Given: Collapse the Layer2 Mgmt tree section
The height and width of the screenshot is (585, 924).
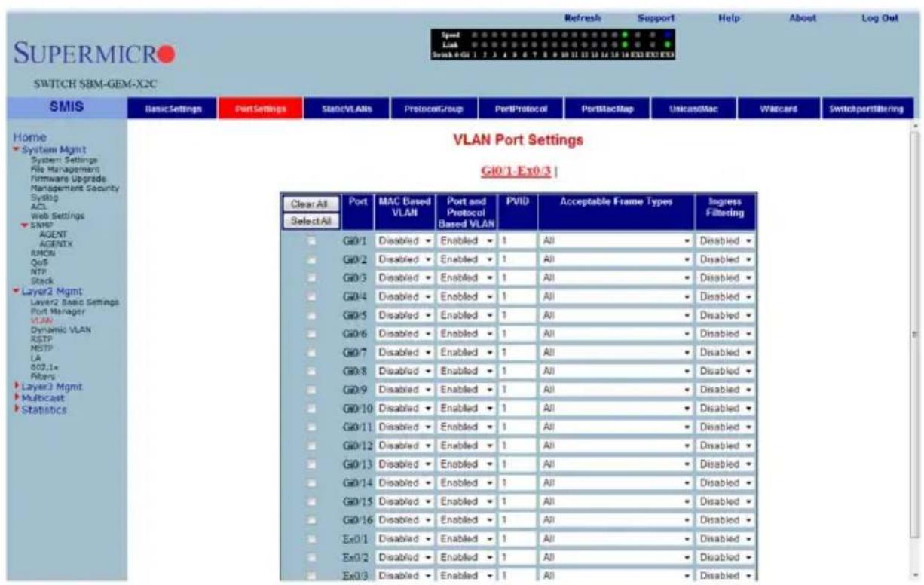Looking at the screenshot, I should tap(17, 291).
